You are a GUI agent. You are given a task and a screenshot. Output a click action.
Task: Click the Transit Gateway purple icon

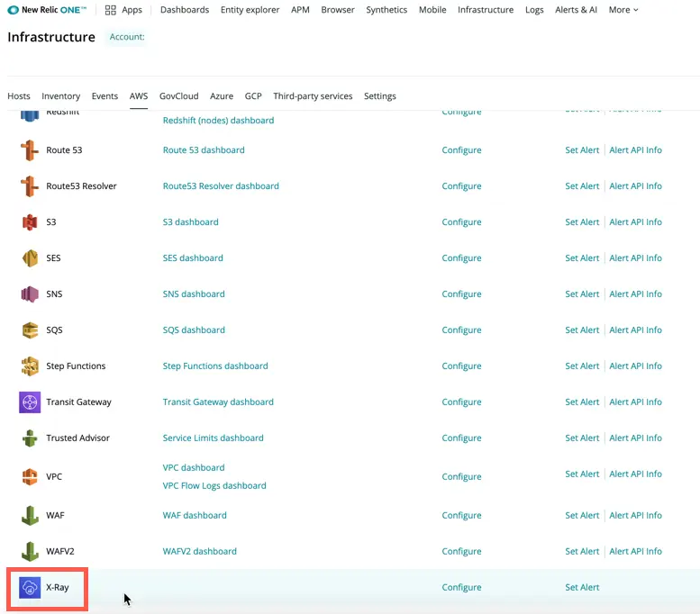tap(30, 402)
